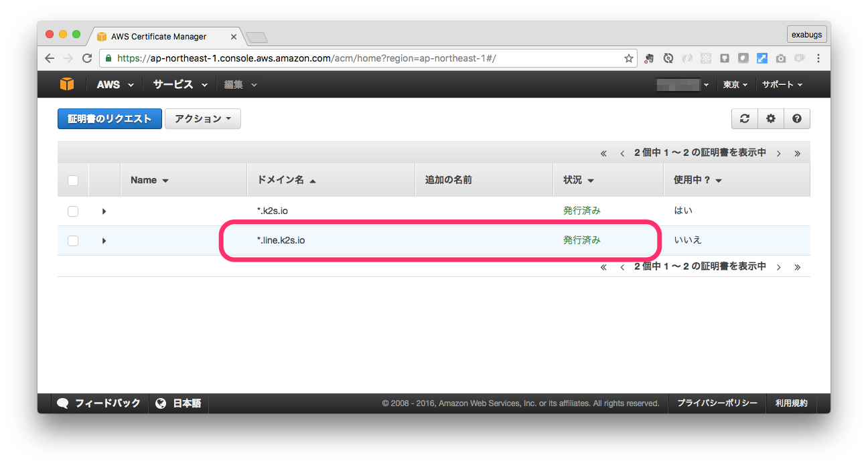Open the 東京 region dropdown

click(735, 84)
